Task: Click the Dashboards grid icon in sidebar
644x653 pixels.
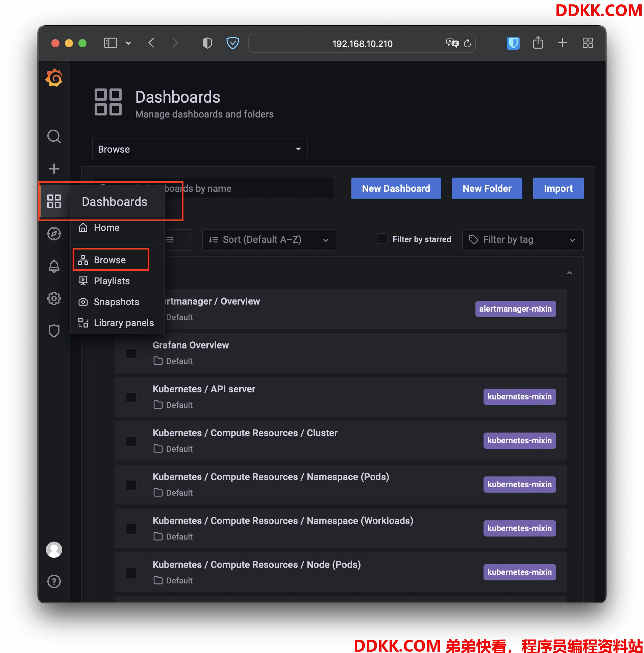Action: tap(54, 201)
